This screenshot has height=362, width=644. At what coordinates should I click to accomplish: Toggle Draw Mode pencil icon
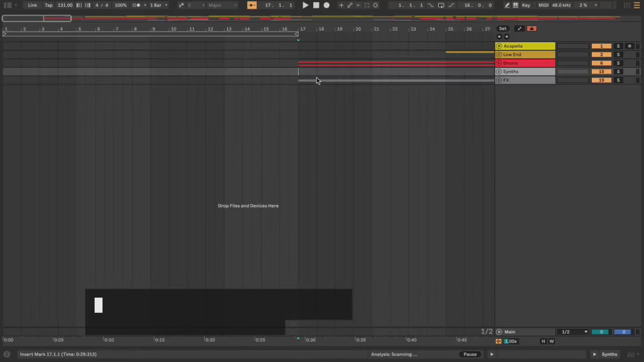(507, 5)
